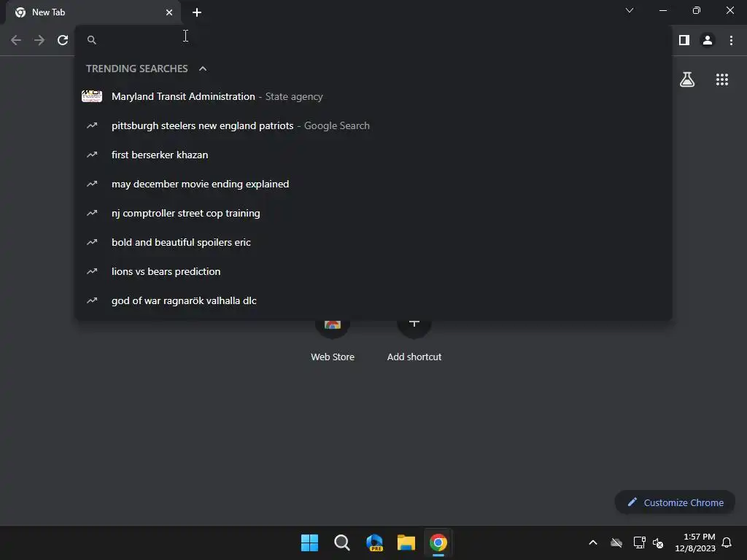Click trending icon beside god of war
The height and width of the screenshot is (560, 747).
pyautogui.click(x=92, y=300)
